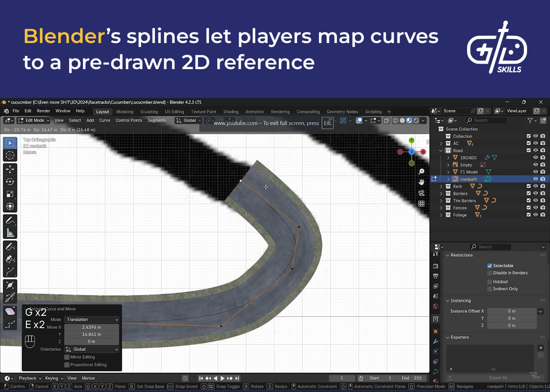
Task: Click the Esc key hint button
Action: 328,123
